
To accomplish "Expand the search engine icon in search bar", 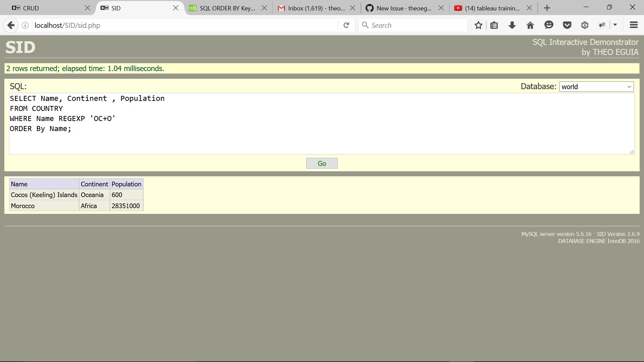I will (366, 25).
